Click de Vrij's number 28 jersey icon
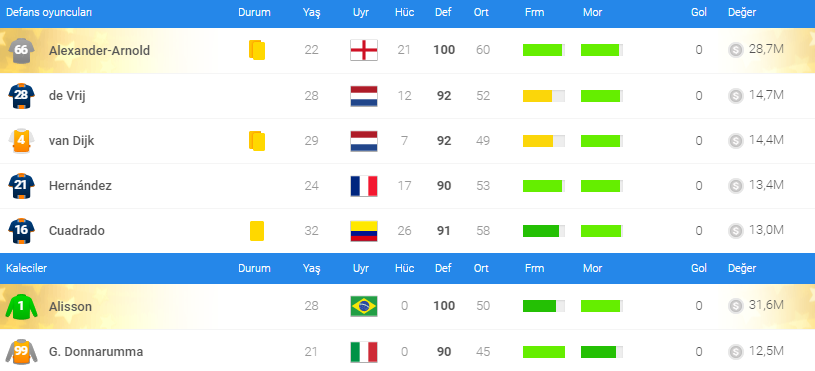 (21, 96)
